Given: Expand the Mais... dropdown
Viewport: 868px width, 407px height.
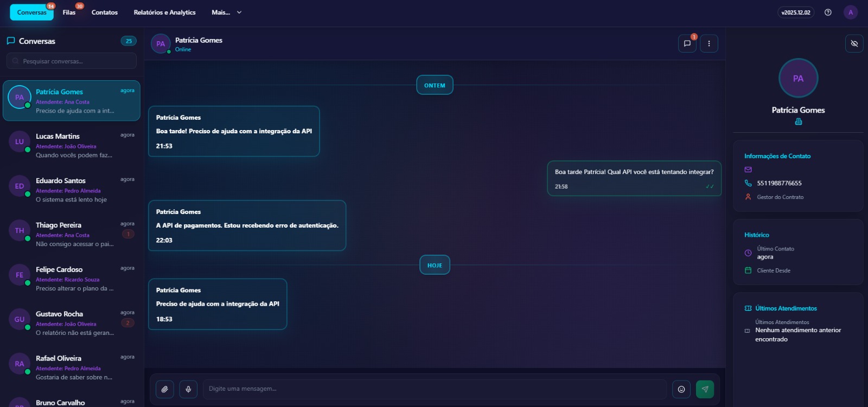Looking at the screenshot, I should 227,12.
